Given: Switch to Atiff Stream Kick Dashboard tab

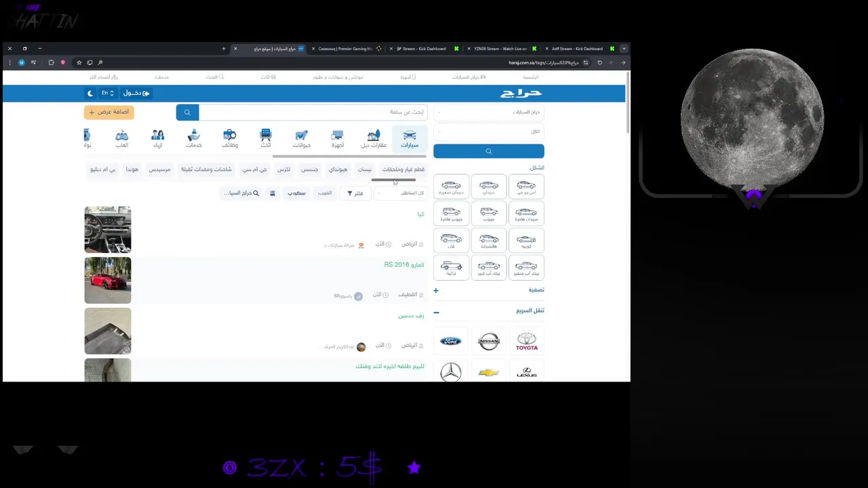Looking at the screenshot, I should coord(579,49).
